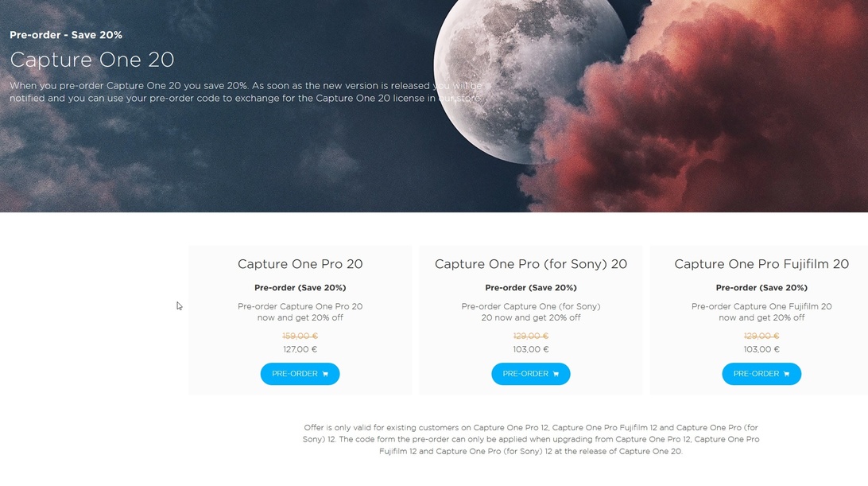Image resolution: width=868 pixels, height=486 pixels.
Task: Click the cart icon on Capture One Pro 20 pre-order
Action: tap(325, 374)
